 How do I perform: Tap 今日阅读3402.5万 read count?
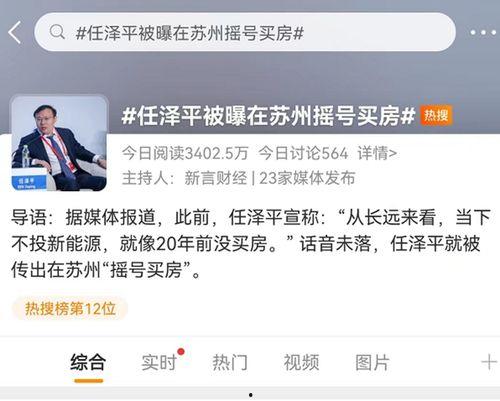tap(185, 153)
